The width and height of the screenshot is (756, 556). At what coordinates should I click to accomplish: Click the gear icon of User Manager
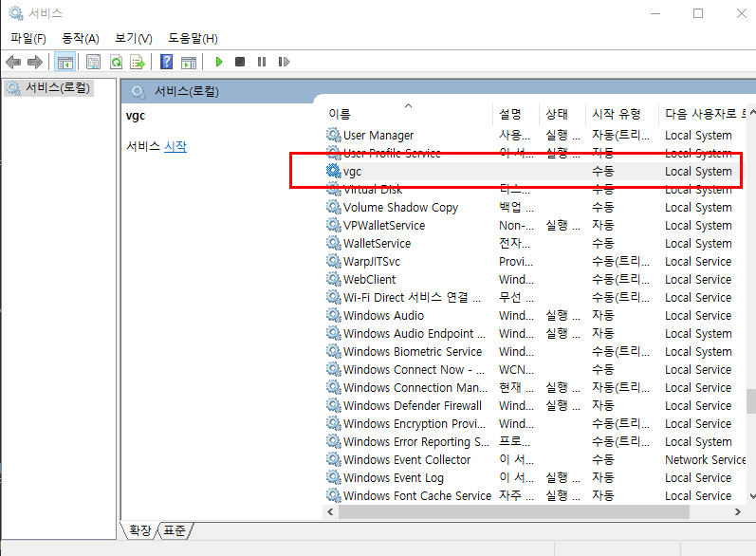click(x=334, y=134)
